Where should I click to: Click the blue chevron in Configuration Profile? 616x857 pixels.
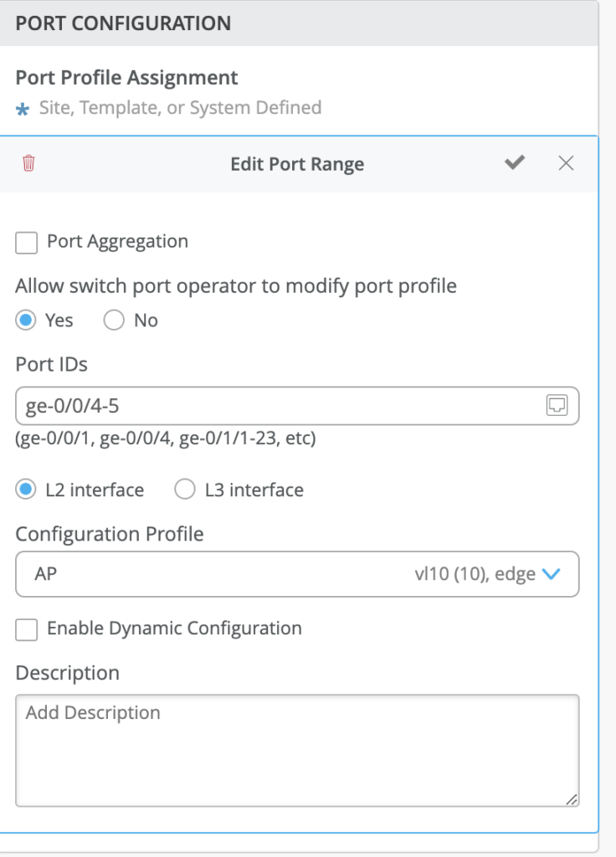pyautogui.click(x=550, y=574)
